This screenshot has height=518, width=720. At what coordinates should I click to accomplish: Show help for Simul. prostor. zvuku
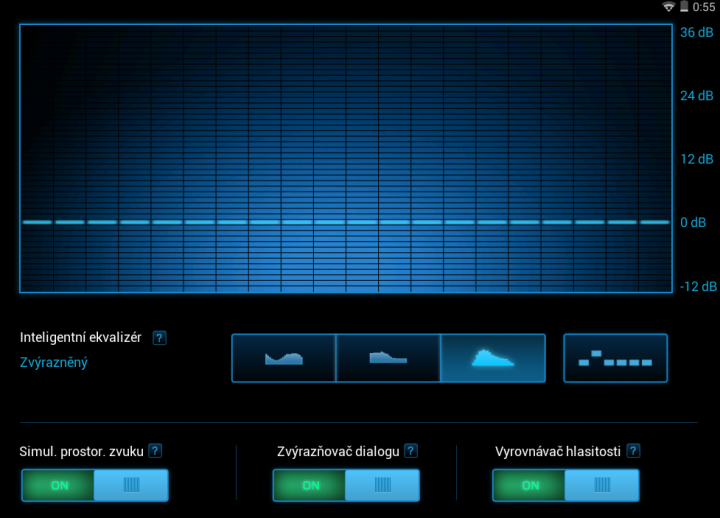(x=155, y=451)
